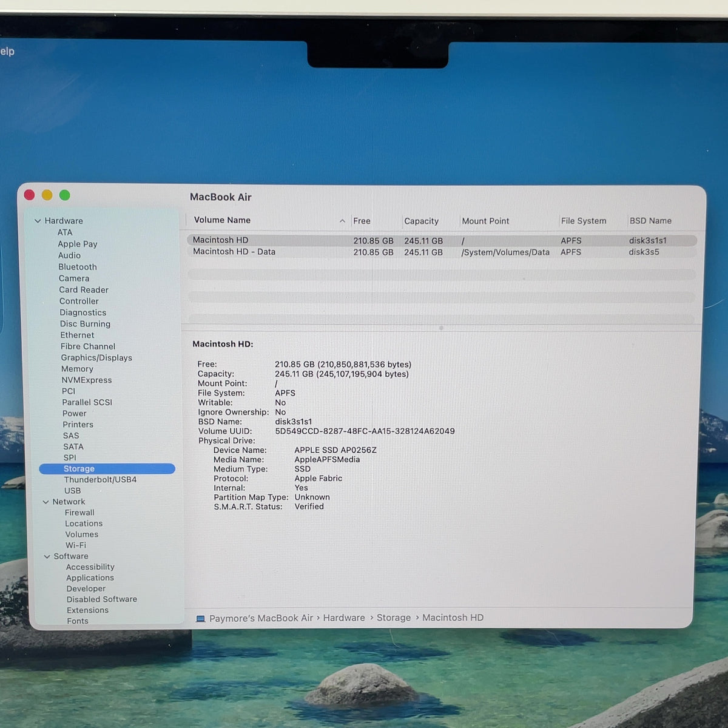728x728 pixels.
Task: Open the Apple Pay entry
Action: tap(78, 244)
